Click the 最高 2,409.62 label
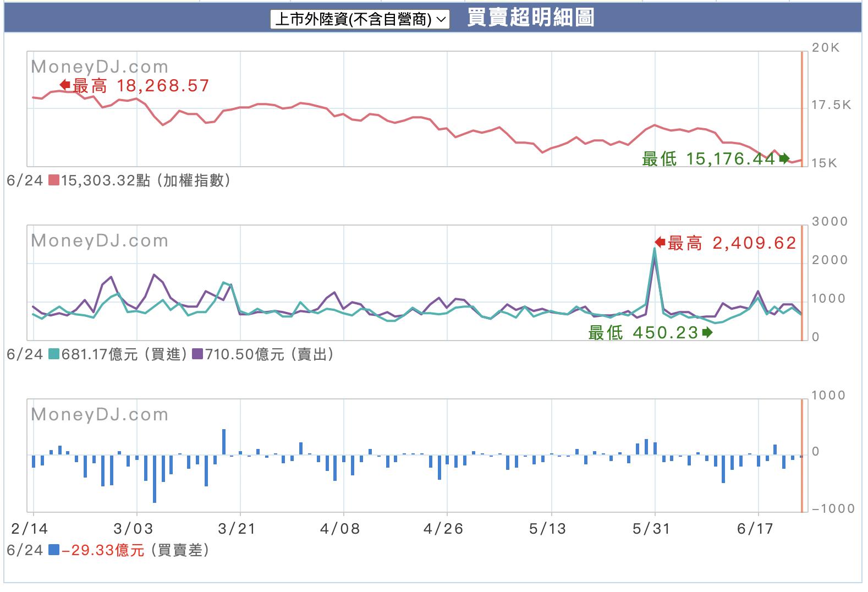Viewport: 868px width, 592px height. pyautogui.click(x=732, y=243)
